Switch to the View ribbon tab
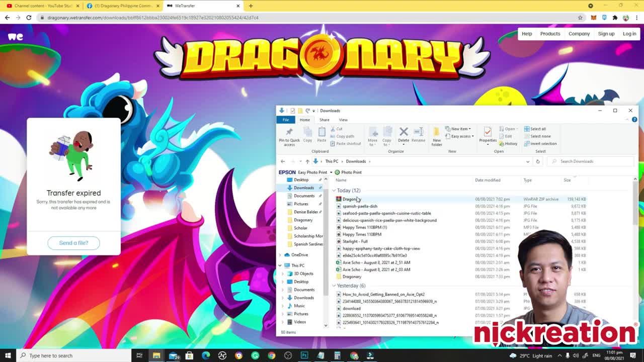Image resolution: width=644 pixels, height=362 pixels. coord(343,120)
